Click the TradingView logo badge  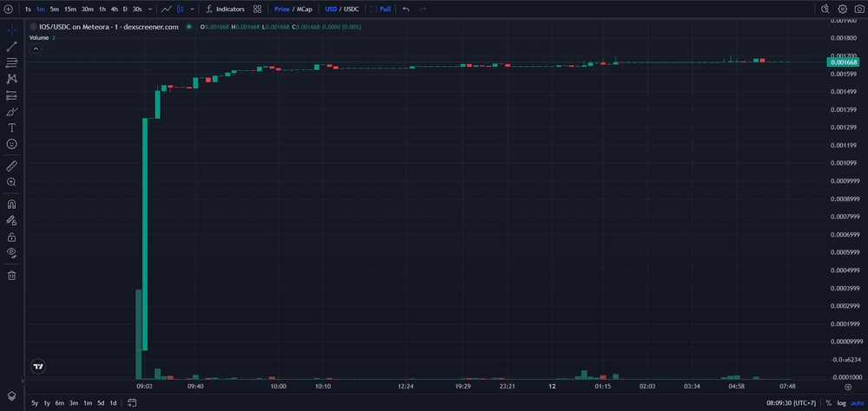38,366
